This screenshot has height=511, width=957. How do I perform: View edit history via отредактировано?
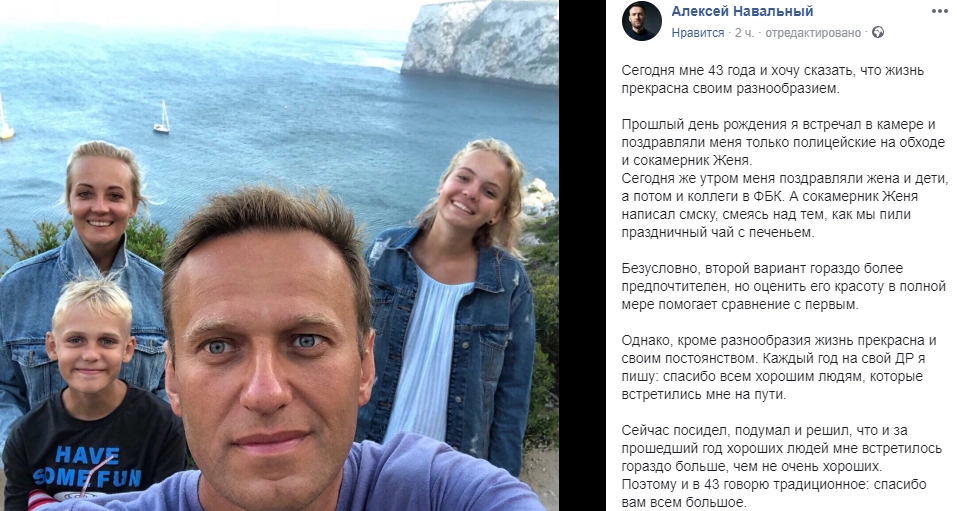point(813,33)
